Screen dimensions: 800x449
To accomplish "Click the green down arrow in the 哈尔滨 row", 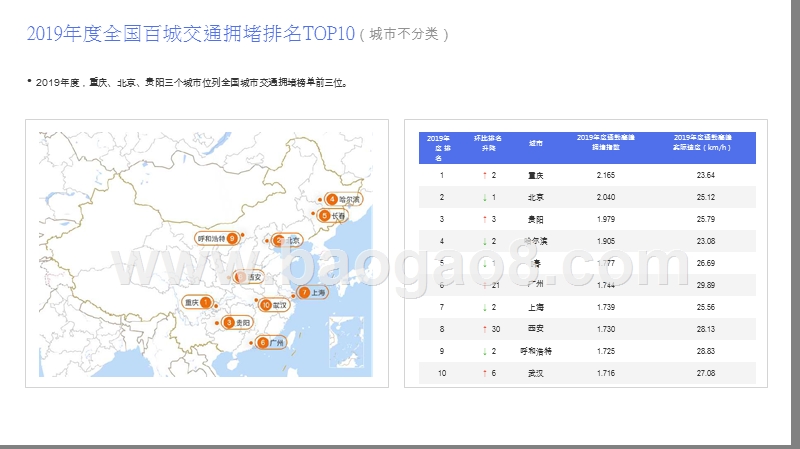I will coord(485,241).
